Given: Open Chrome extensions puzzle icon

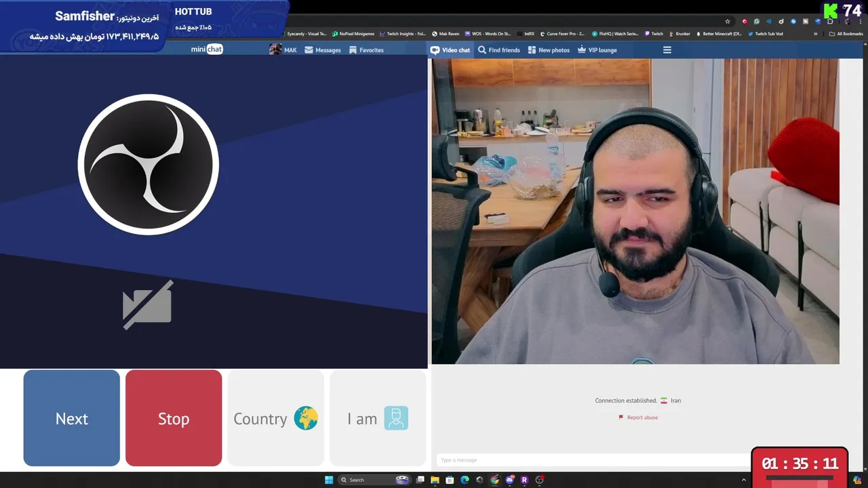Looking at the screenshot, I should pyautogui.click(x=829, y=22).
